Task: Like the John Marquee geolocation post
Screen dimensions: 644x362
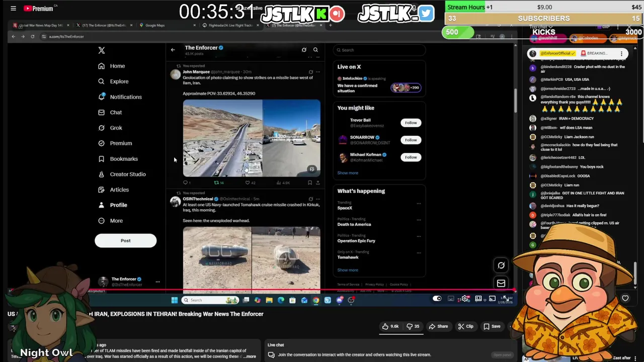Action: tap(250, 183)
